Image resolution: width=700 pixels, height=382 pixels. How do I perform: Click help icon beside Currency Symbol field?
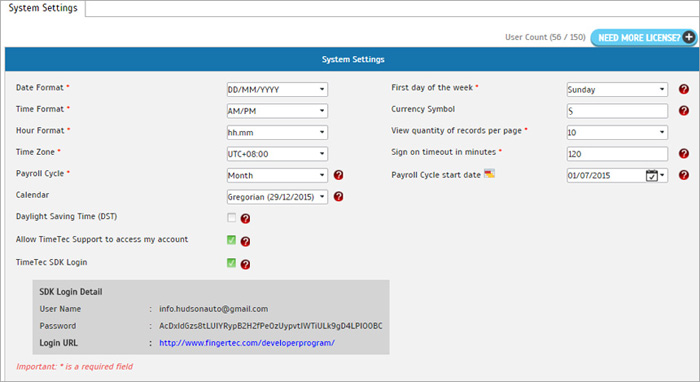pos(683,111)
